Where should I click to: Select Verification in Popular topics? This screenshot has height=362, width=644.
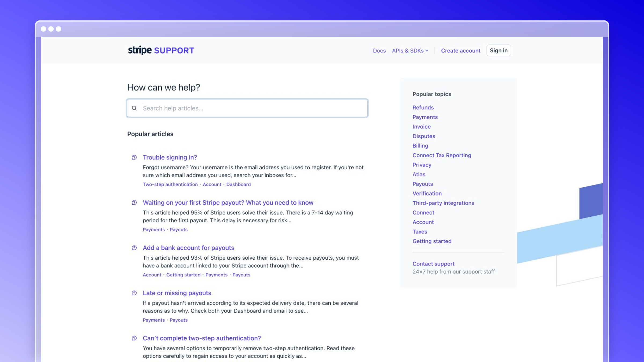click(427, 193)
